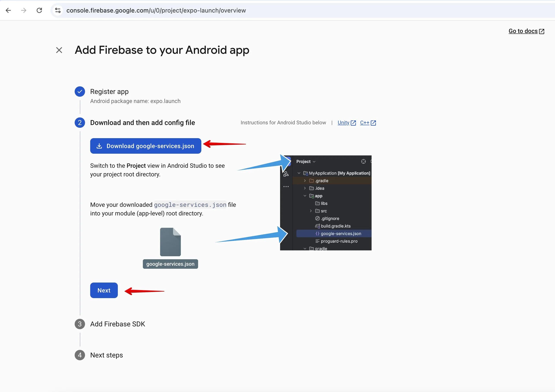Go back with the browser back arrow
The height and width of the screenshot is (392, 555).
pos(8,10)
